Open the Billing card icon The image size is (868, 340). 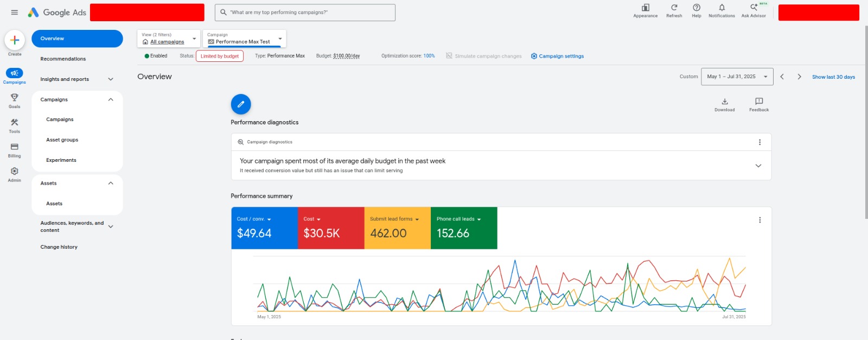15,147
